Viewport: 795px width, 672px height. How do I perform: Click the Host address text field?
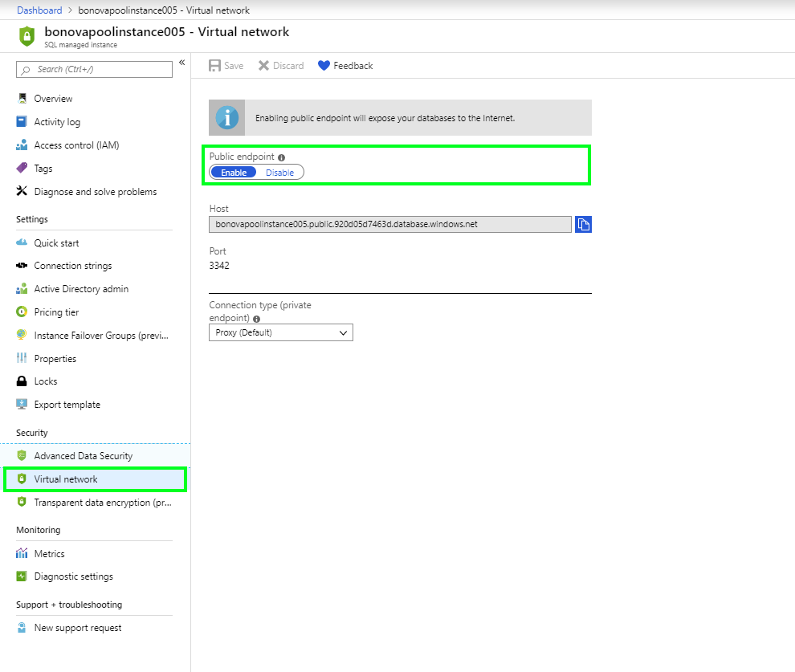tap(390, 224)
